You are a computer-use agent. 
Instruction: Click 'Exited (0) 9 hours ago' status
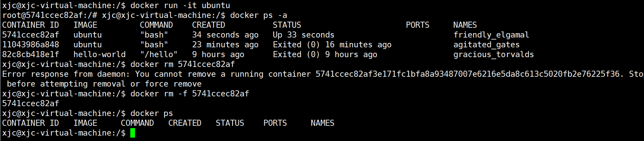click(325, 54)
